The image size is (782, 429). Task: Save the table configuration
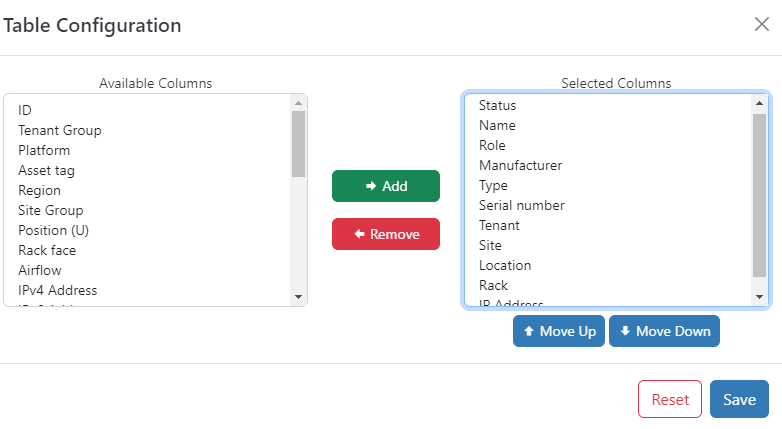[739, 399]
